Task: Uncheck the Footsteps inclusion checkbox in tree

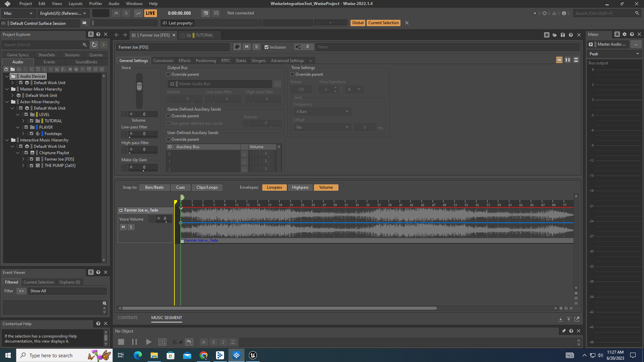Action: [x=32, y=133]
